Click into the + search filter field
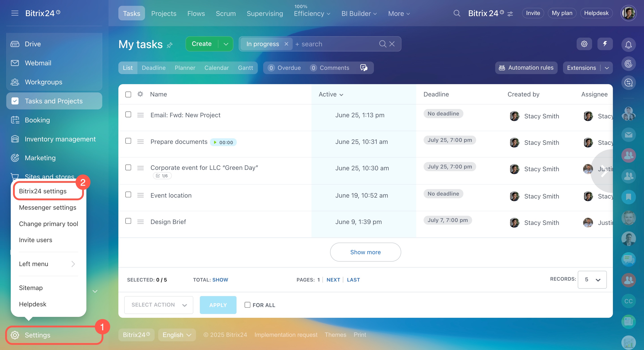Screen dimensions: 644x350 point(335,44)
